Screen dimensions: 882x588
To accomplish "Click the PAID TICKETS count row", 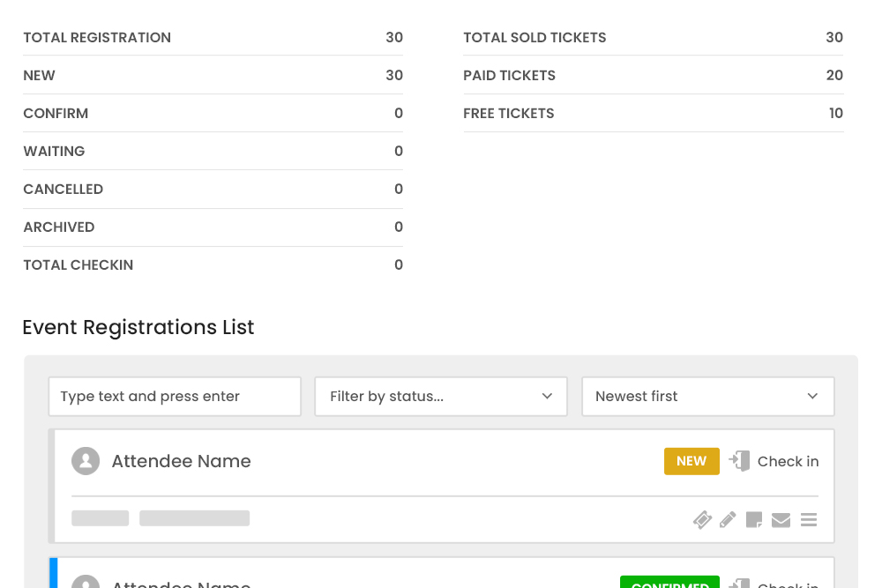I will (653, 75).
